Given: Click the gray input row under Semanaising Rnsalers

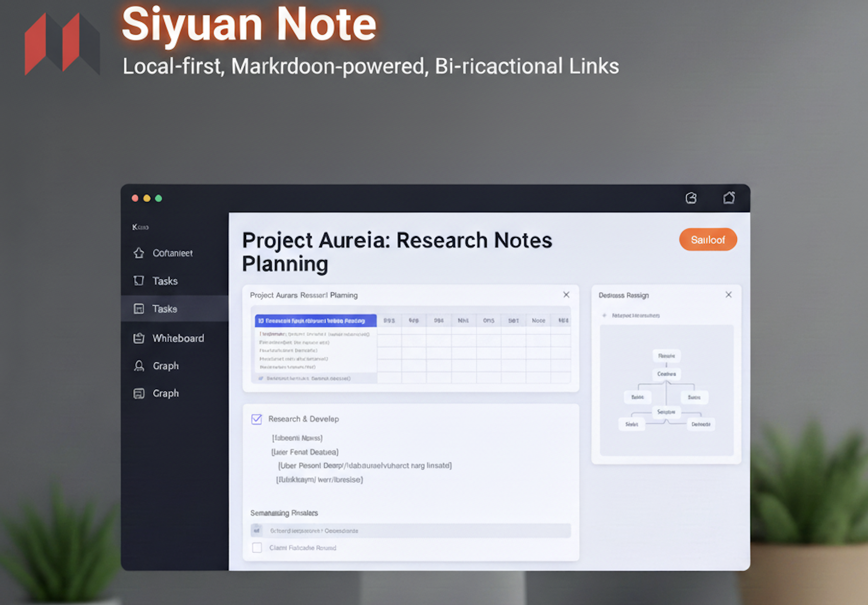Looking at the screenshot, I should click(x=411, y=531).
